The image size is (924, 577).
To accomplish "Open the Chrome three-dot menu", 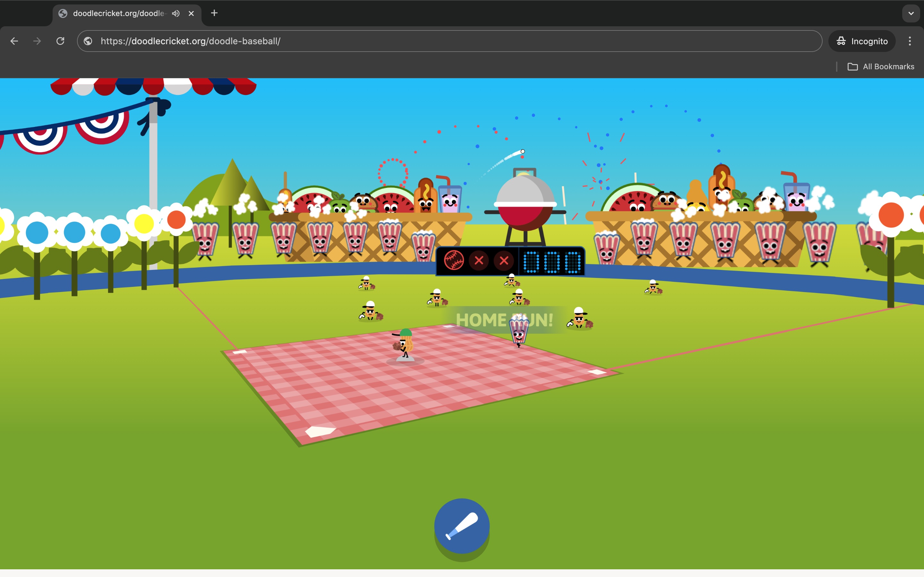I will [x=910, y=41].
